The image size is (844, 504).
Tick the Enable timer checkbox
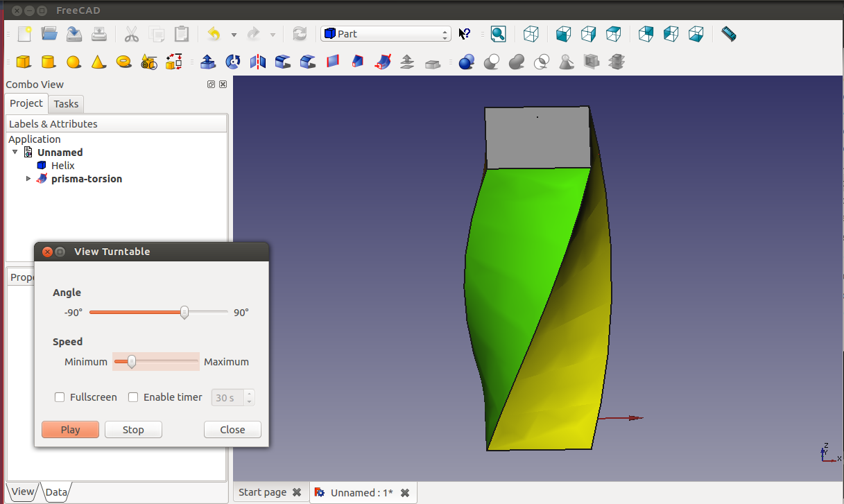tap(133, 397)
